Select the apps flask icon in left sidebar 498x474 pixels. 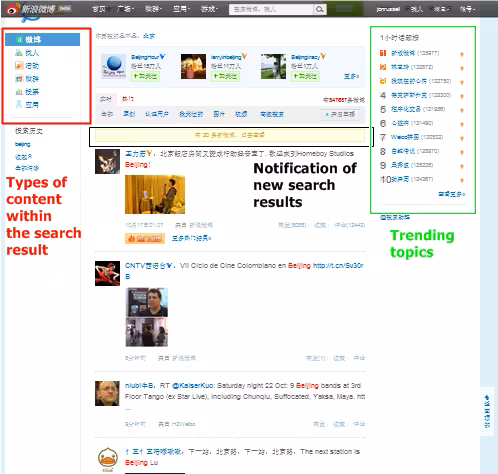pos(19,105)
